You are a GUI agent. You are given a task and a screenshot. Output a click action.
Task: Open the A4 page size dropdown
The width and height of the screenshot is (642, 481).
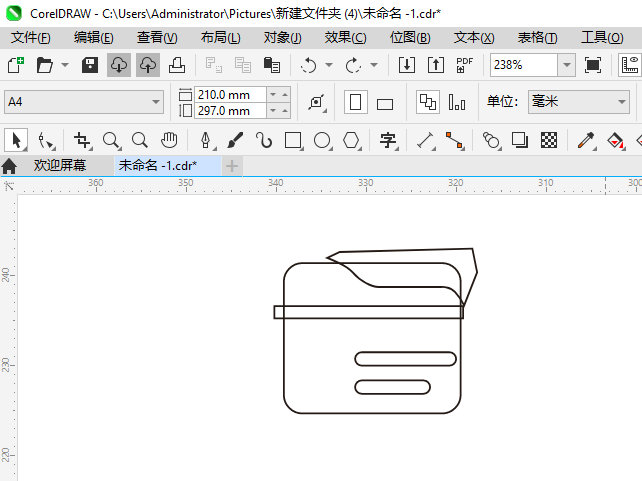tap(84, 102)
